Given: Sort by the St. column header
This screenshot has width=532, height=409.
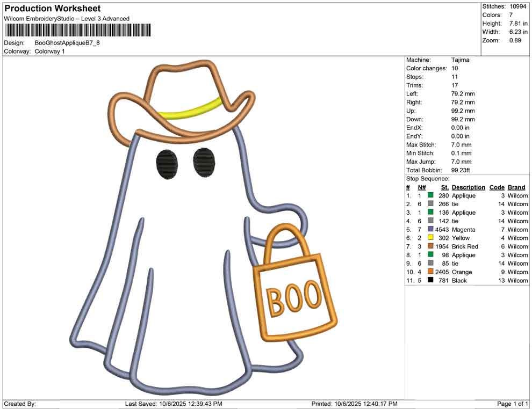Looking at the screenshot, I should point(444,187).
